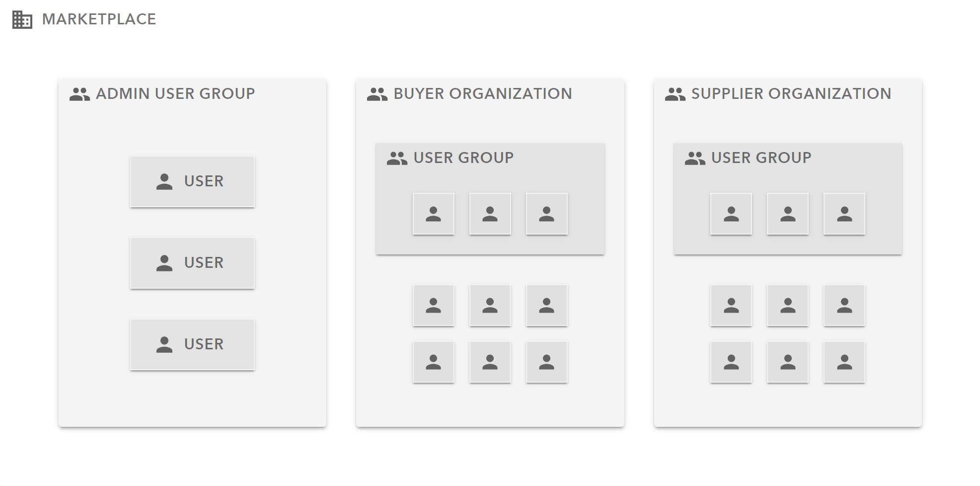Click the MARKETPLACE heading text
980x486 pixels.
[99, 19]
